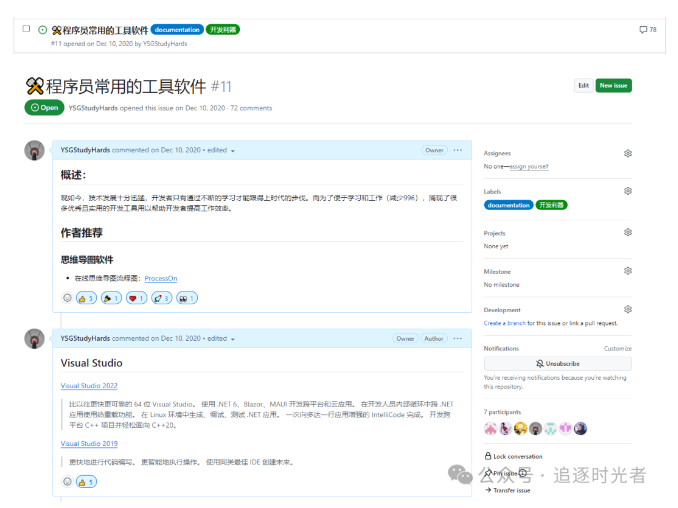
Task: Follow the ProcessOn link
Action: [x=161, y=278]
